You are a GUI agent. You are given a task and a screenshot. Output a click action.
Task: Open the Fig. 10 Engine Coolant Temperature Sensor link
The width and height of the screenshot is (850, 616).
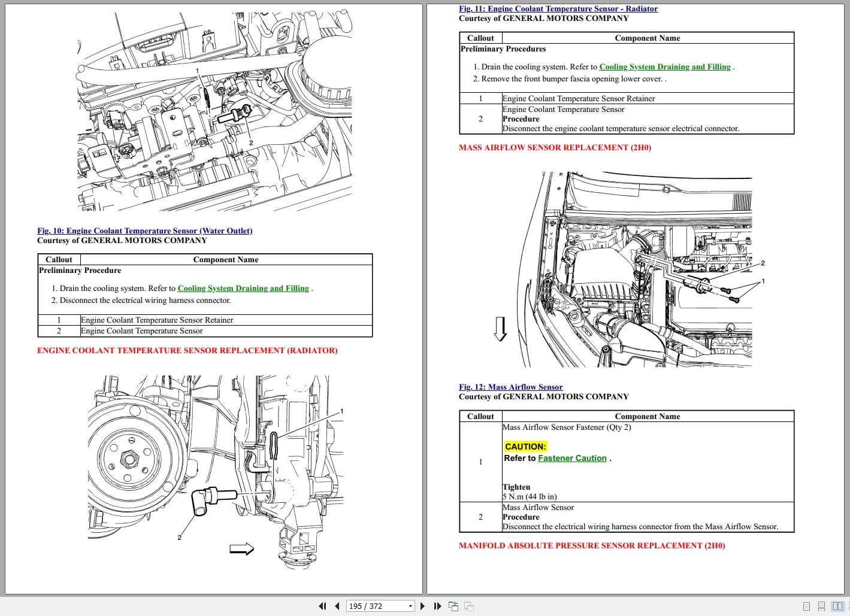tap(144, 230)
